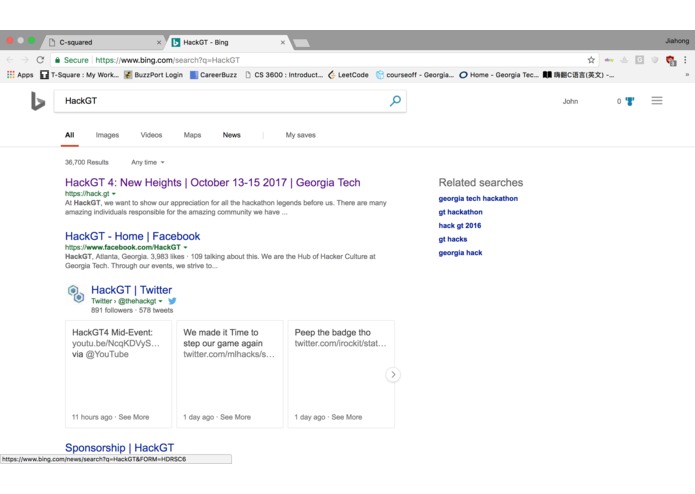
Task: Click related search georgia tech hackathon
Action: (478, 198)
